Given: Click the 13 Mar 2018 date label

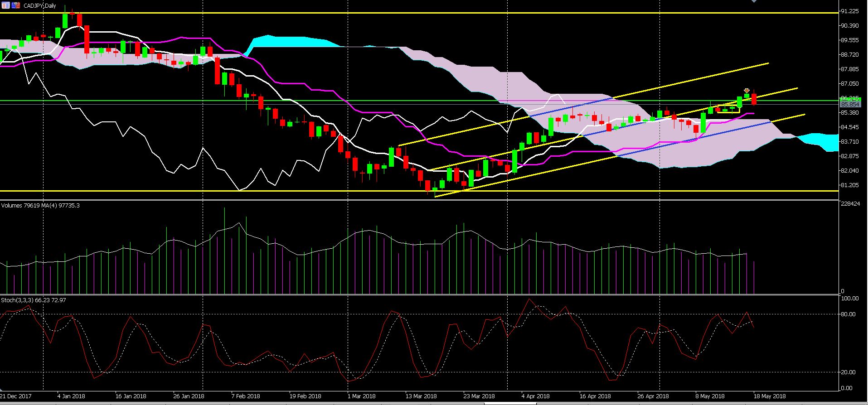Looking at the screenshot, I should click(x=421, y=396).
